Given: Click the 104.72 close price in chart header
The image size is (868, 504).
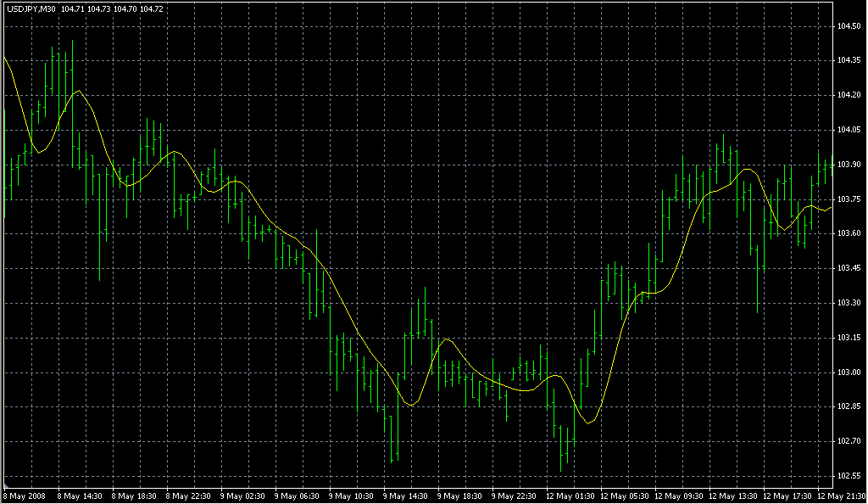Looking at the screenshot, I should click(153, 9).
